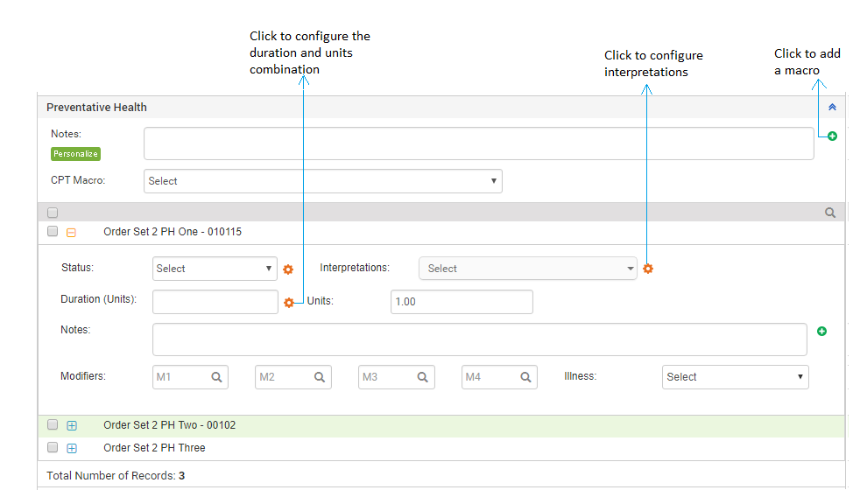Screen dimensions: 860x504
Task: Click into the Units input field
Action: [461, 302]
